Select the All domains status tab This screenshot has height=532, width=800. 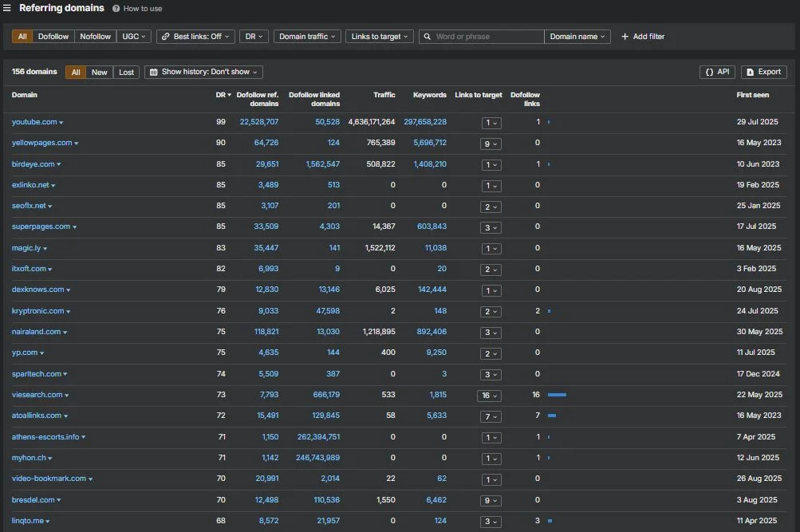76,73
